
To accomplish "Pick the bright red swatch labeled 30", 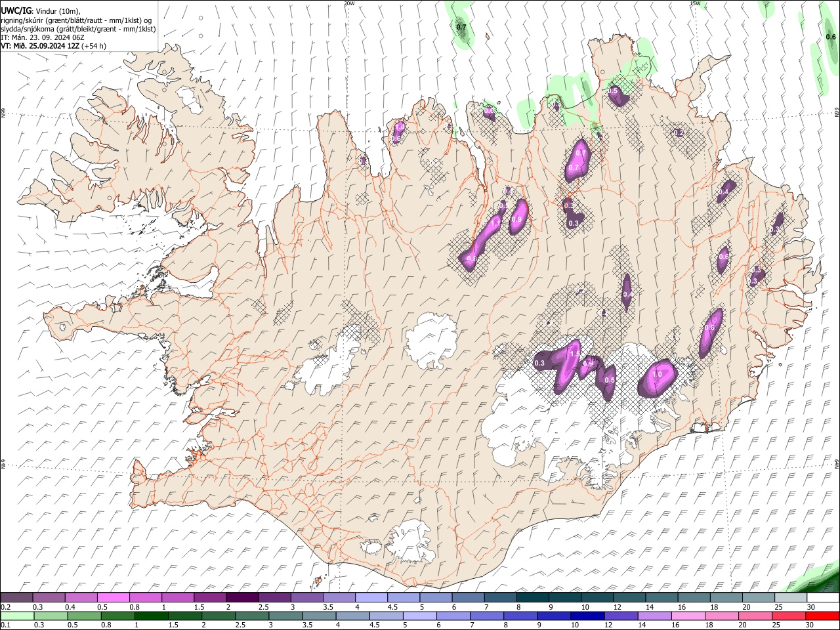I will [x=822, y=616].
